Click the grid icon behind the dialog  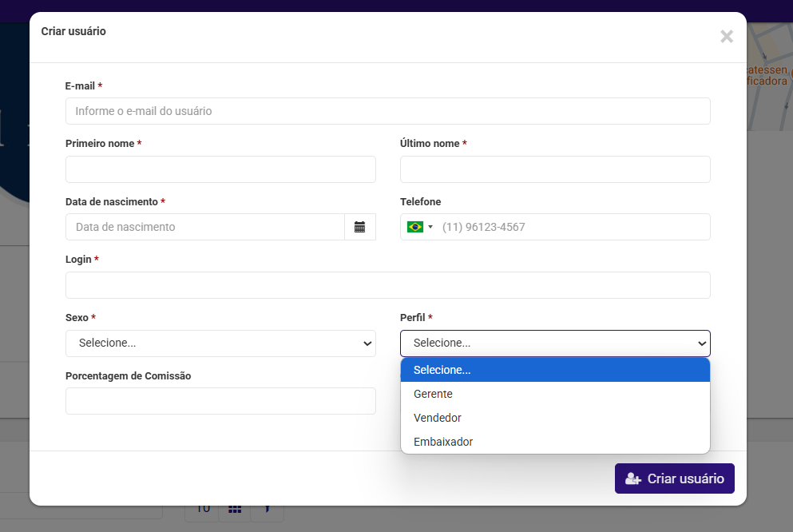coord(235,509)
